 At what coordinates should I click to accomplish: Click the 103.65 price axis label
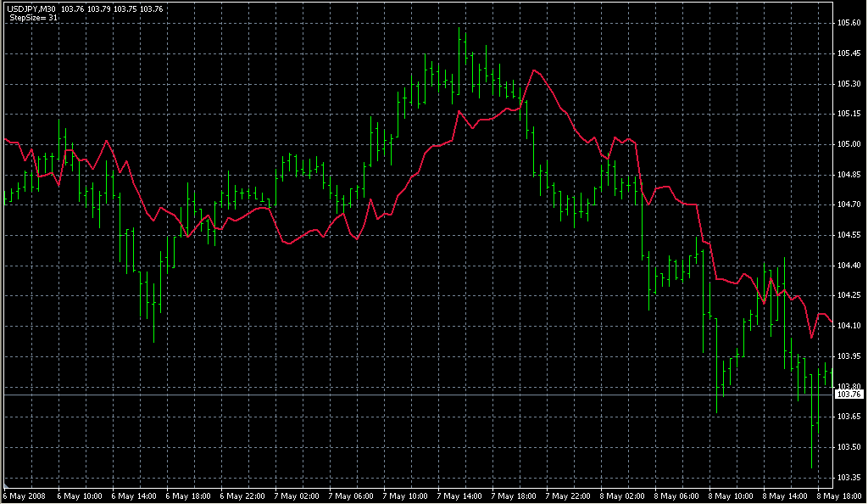[x=850, y=417]
